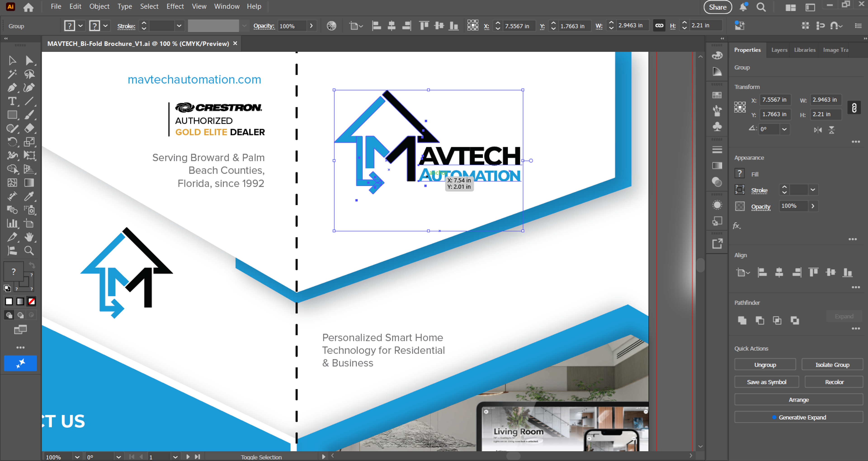Click the Fill swatch in Appearance
This screenshot has width=868, height=461.
740,173
